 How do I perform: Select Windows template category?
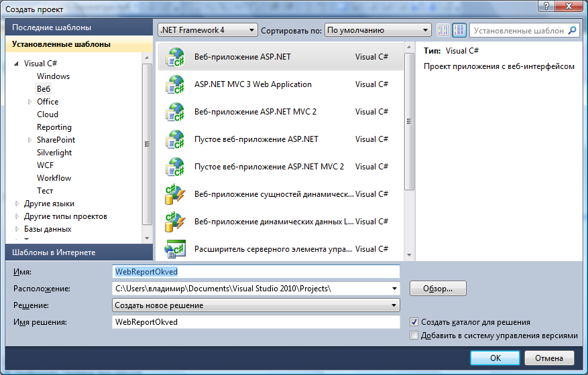(x=53, y=76)
